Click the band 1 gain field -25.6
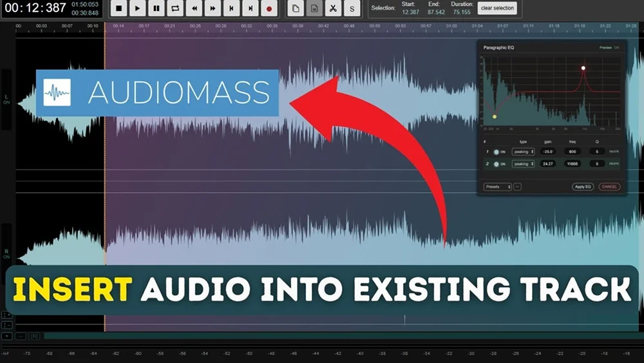This screenshot has width=644, height=363. (548, 152)
